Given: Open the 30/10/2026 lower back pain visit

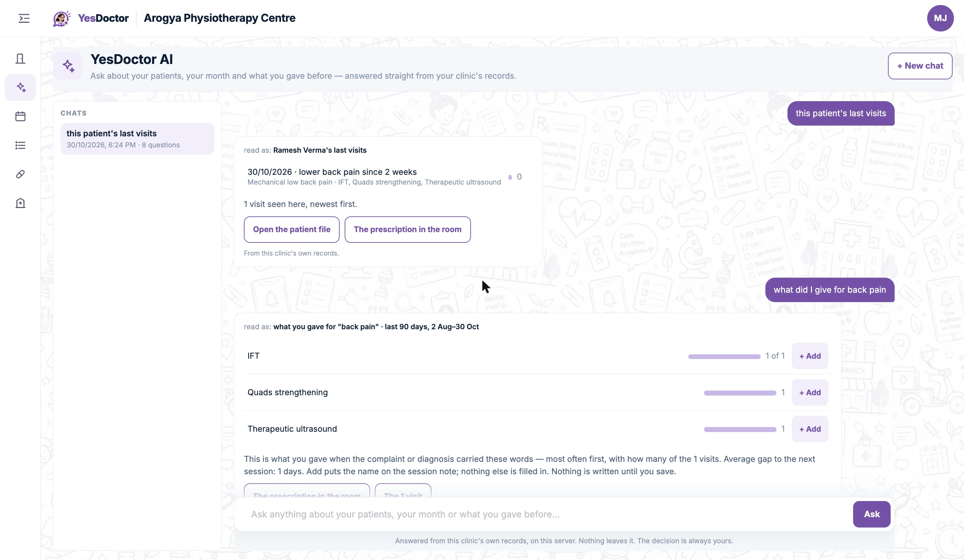Looking at the screenshot, I should 387,177.
